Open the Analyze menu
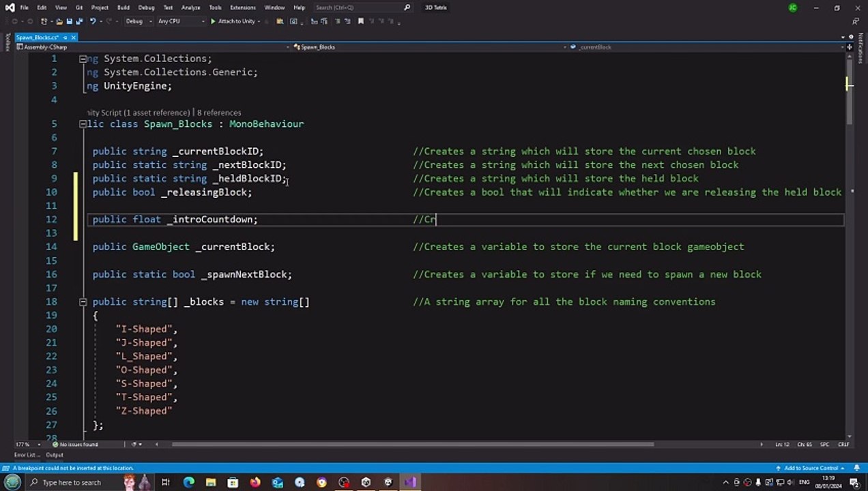Image resolution: width=868 pixels, height=491 pixels. (x=190, y=8)
